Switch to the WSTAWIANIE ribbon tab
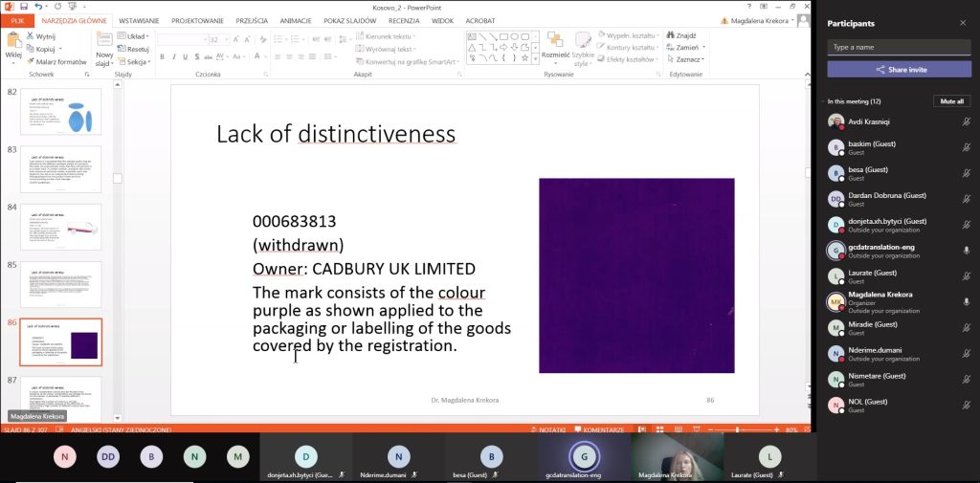 pos(139,21)
